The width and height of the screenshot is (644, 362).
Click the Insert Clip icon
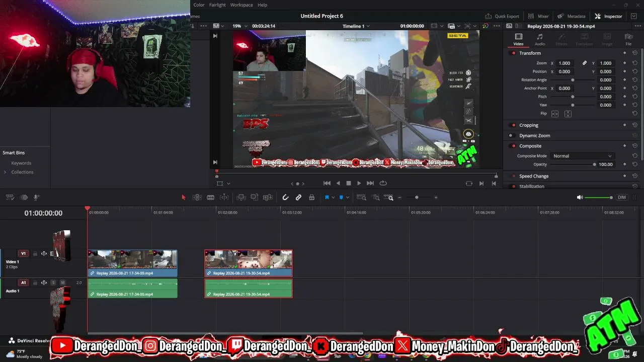(x=241, y=198)
